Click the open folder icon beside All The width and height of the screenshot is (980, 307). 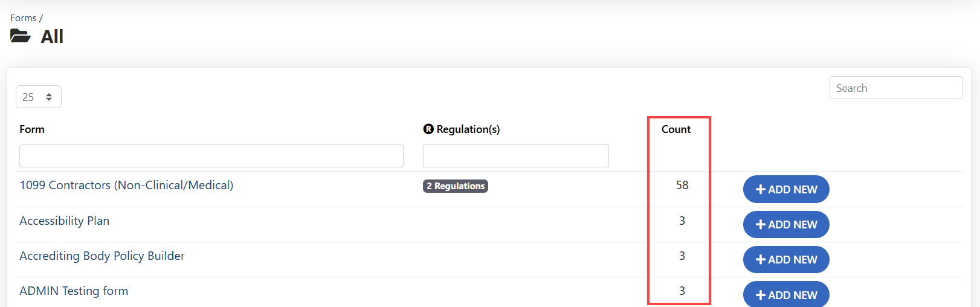coord(20,36)
